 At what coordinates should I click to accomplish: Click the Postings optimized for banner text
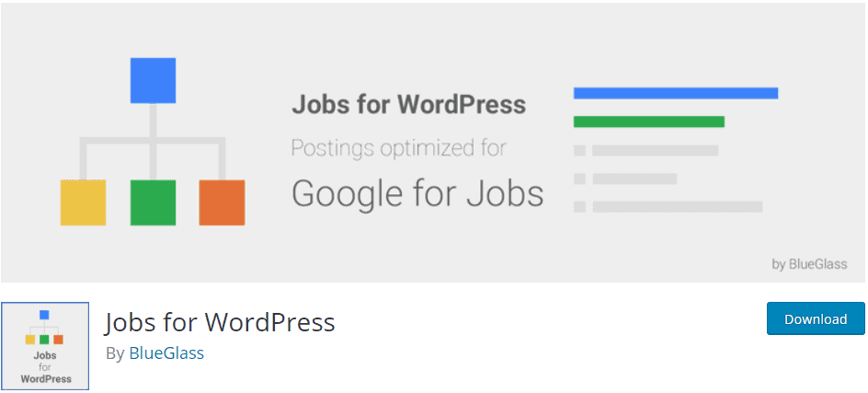(x=398, y=149)
